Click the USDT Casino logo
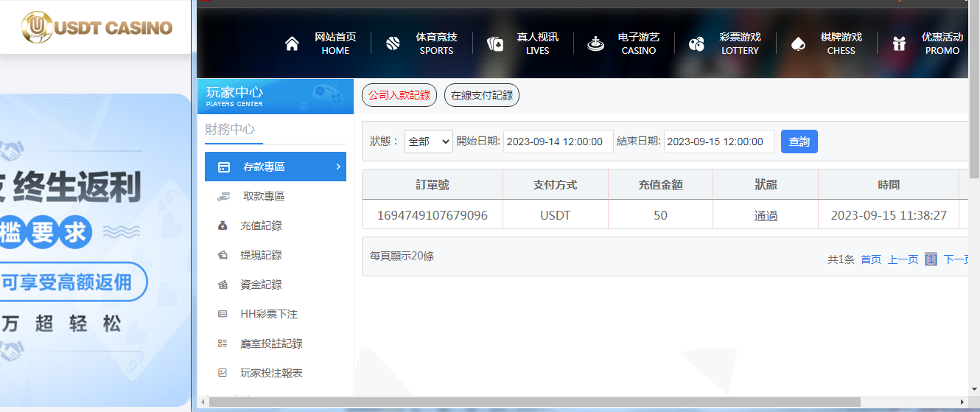The height and width of the screenshot is (412, 980). click(x=97, y=27)
